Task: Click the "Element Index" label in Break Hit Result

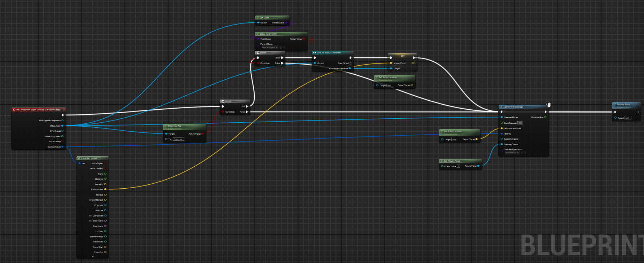Action: coord(96,237)
